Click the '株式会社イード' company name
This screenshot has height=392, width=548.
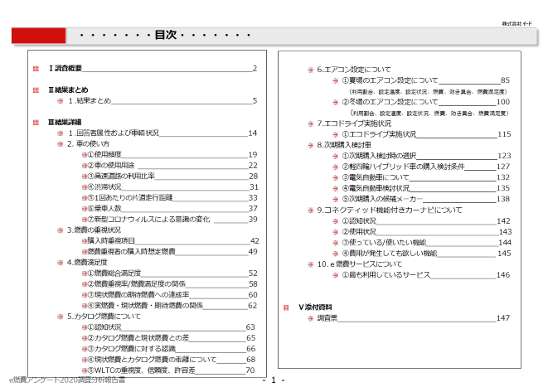click(x=516, y=24)
